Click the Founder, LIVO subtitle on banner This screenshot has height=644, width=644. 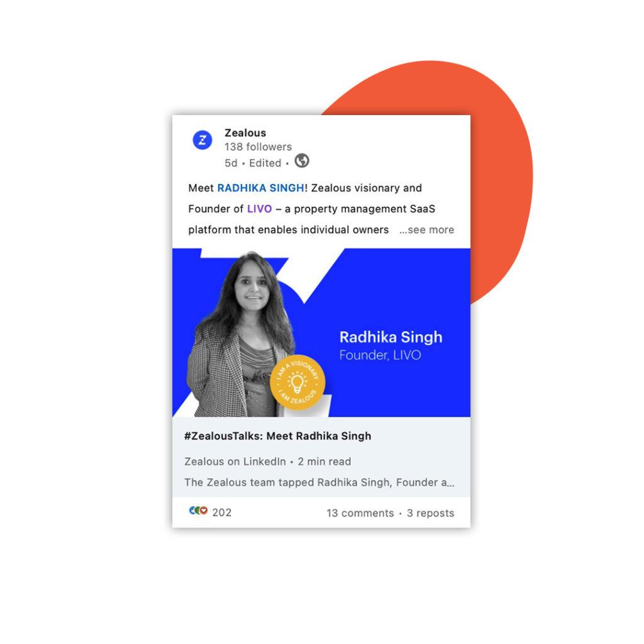[380, 355]
